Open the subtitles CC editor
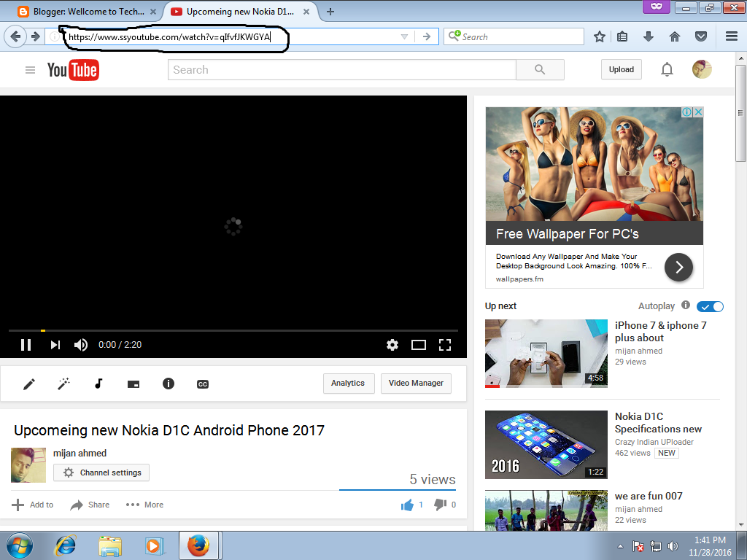747x560 pixels. [x=203, y=384]
